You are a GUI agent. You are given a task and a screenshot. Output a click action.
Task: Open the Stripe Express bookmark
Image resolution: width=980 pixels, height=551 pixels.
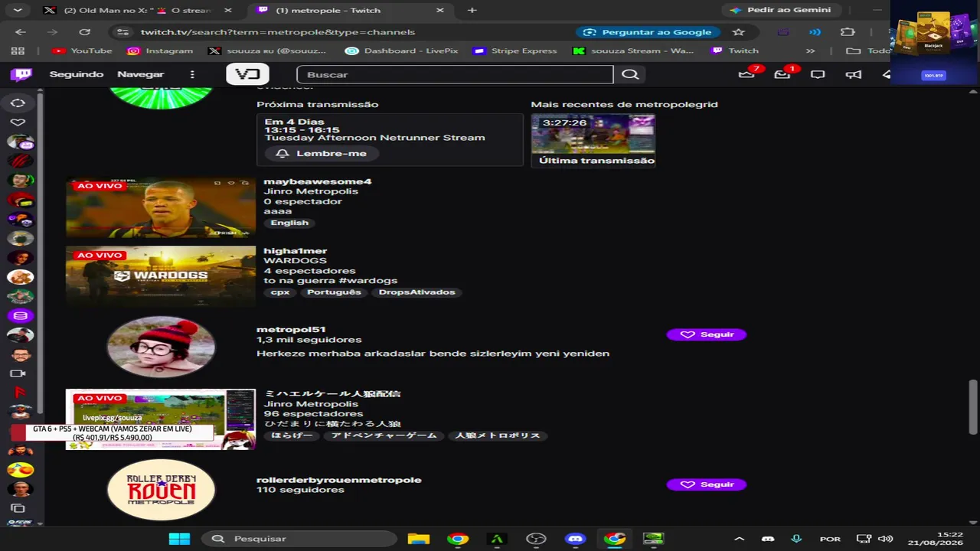click(515, 51)
